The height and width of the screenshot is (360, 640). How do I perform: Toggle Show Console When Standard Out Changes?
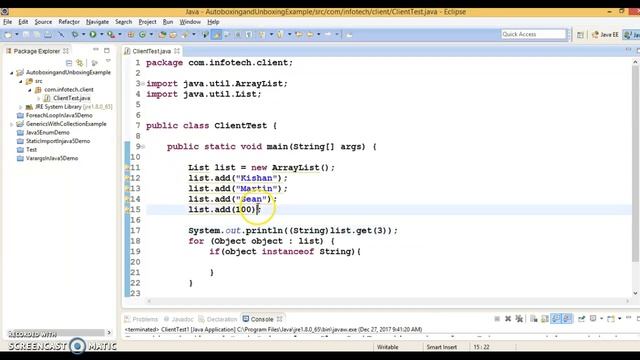556,319
